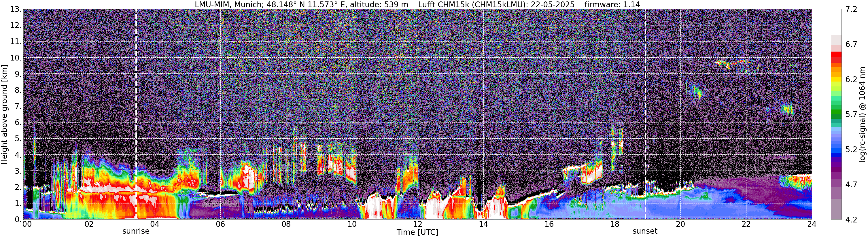
Task: Click the time tick label '16'
Action: pyautogui.click(x=549, y=224)
